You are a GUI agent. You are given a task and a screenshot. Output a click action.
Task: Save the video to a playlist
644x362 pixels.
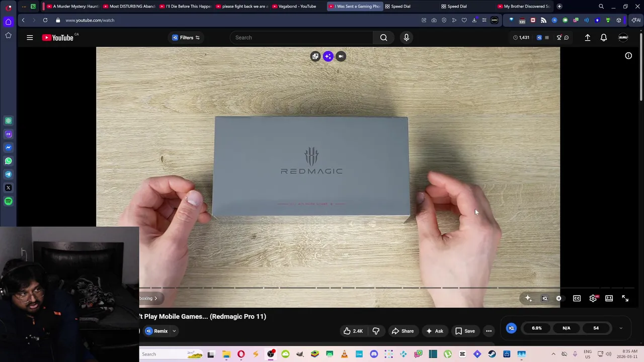465,331
